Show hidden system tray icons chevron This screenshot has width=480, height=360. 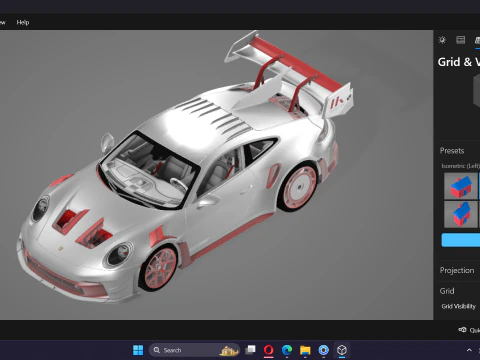469,350
